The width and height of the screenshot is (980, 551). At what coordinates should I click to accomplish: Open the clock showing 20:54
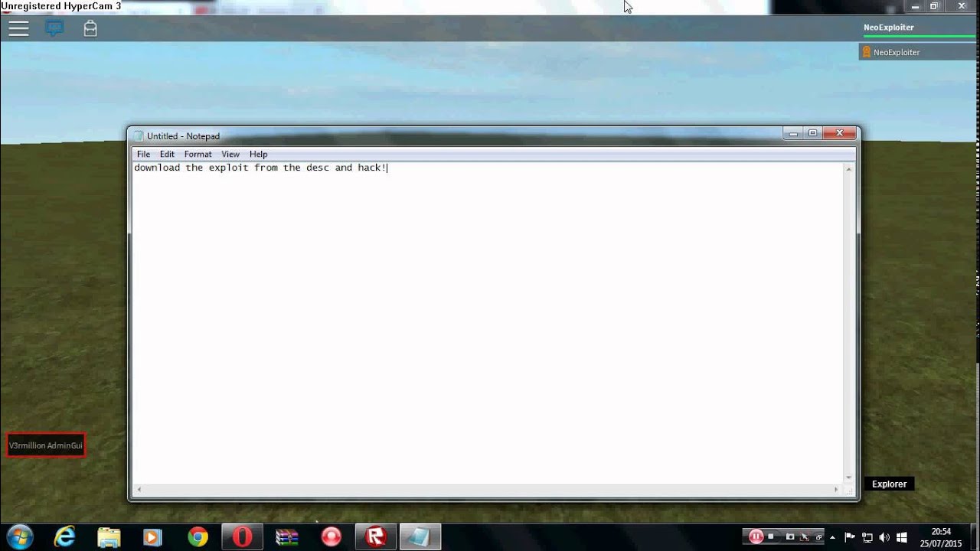(x=941, y=537)
